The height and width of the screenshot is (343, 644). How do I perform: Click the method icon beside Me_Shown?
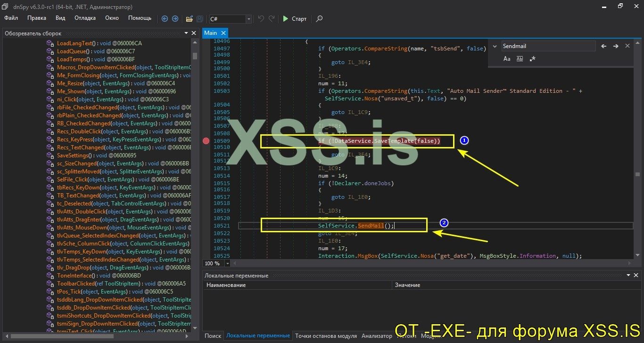pos(50,91)
